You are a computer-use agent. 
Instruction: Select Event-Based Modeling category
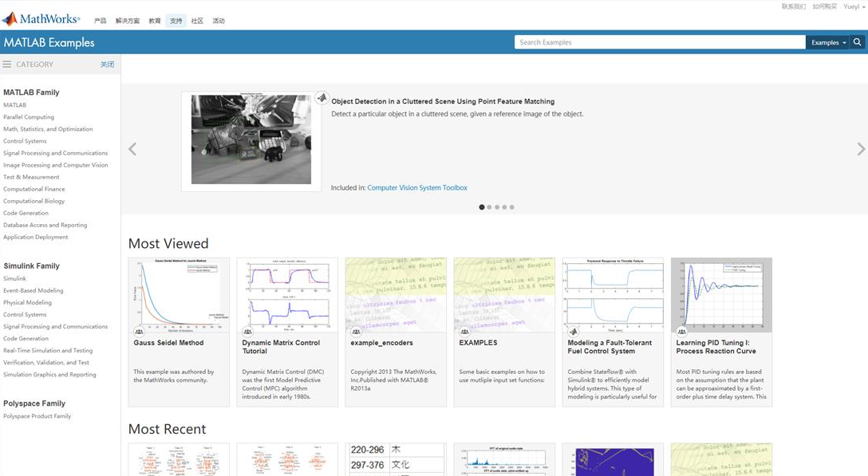point(34,290)
